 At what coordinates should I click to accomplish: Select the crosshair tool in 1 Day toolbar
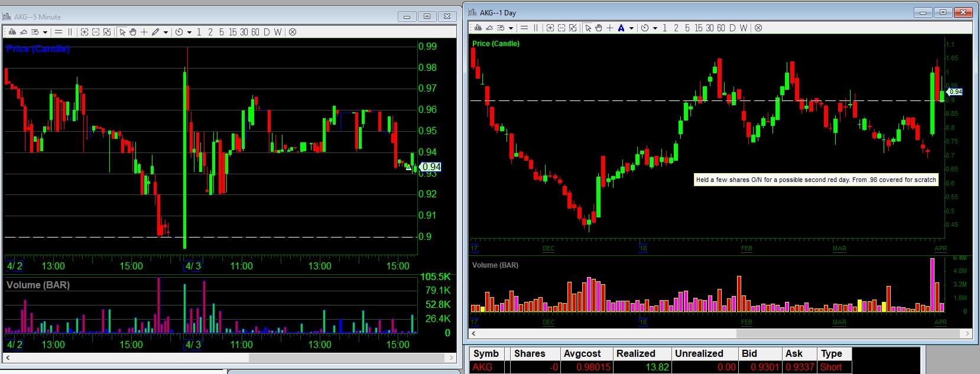610,28
